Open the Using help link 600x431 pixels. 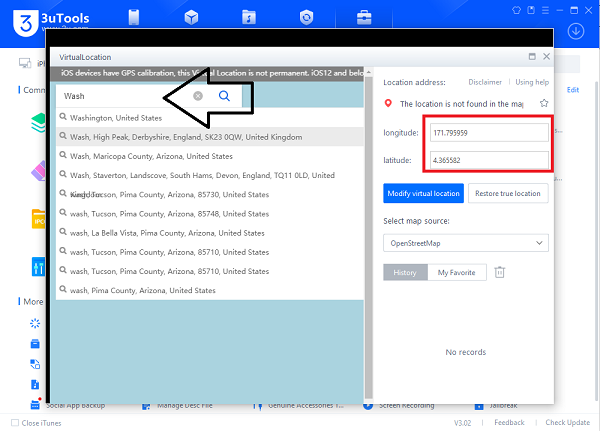click(532, 82)
